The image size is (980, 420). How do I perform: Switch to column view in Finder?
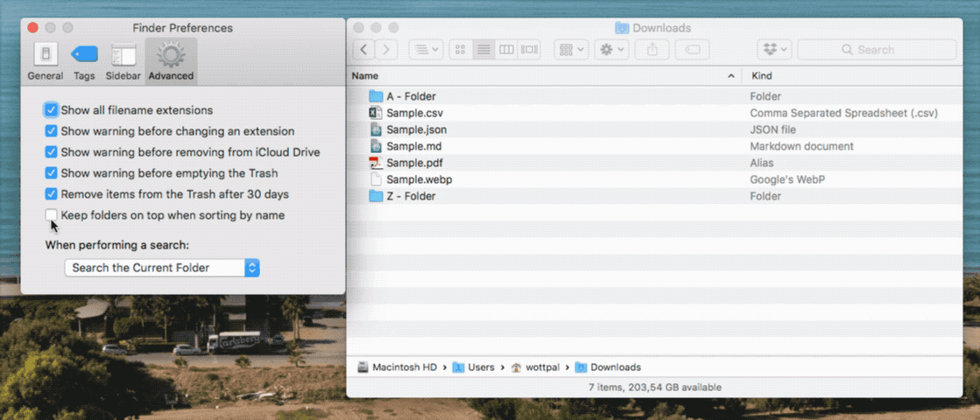[506, 50]
